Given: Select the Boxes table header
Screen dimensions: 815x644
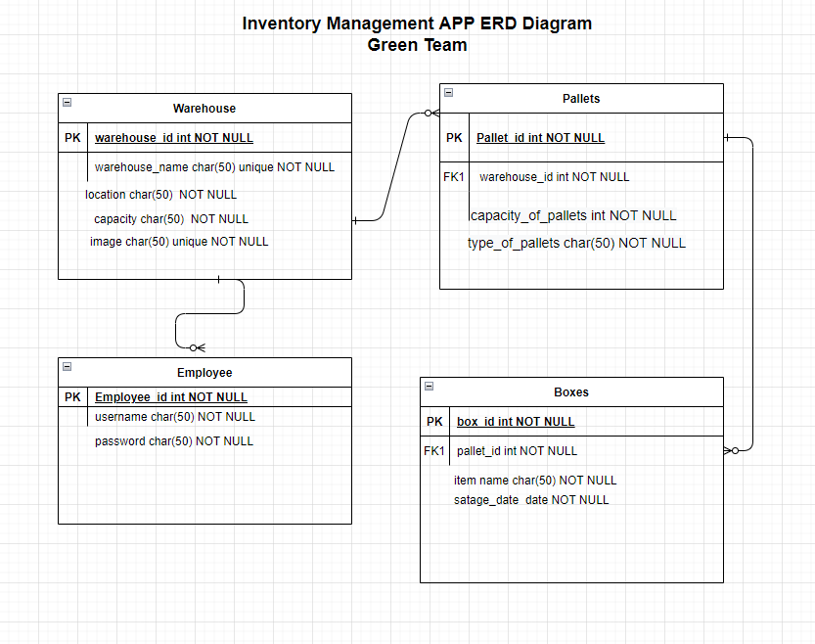Looking at the screenshot, I should pos(571,391).
